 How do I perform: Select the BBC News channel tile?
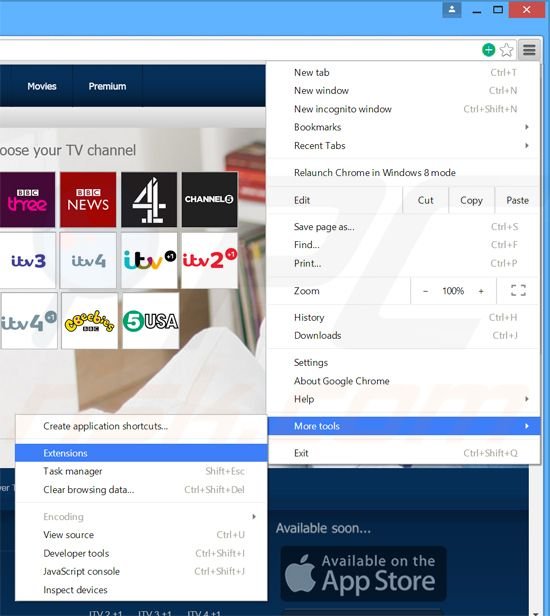point(88,200)
